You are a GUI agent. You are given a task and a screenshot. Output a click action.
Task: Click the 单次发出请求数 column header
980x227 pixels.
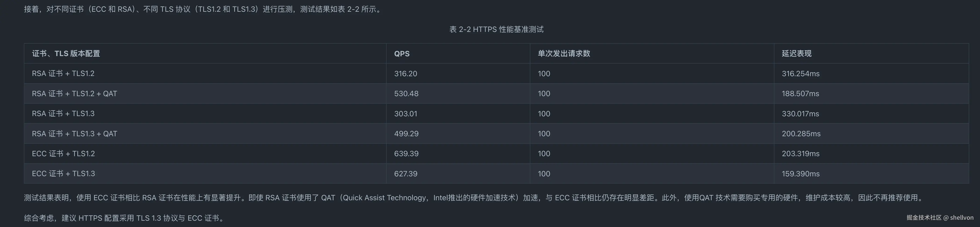(564, 54)
